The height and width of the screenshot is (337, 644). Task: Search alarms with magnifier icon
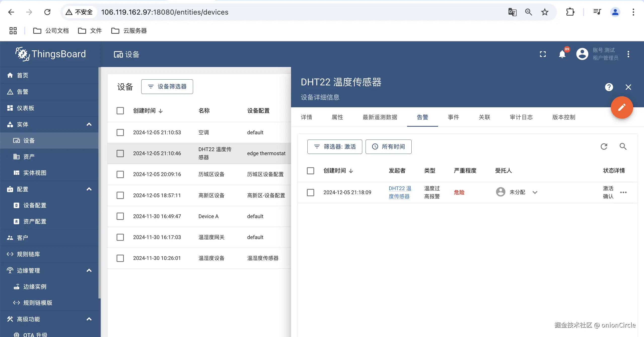click(623, 147)
